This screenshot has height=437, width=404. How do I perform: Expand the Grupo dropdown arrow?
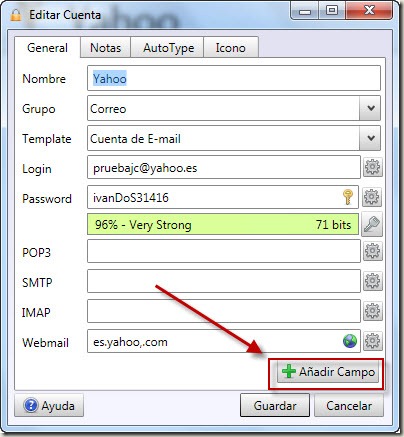370,108
